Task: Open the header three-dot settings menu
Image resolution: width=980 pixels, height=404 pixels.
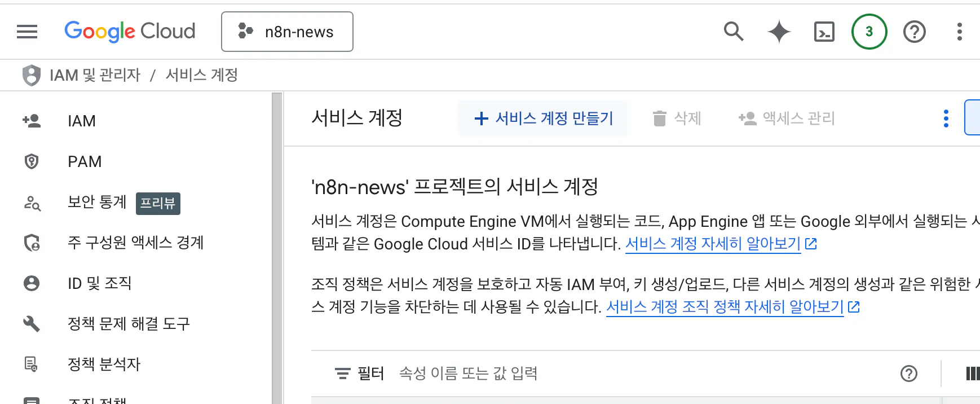Action: click(x=959, y=32)
